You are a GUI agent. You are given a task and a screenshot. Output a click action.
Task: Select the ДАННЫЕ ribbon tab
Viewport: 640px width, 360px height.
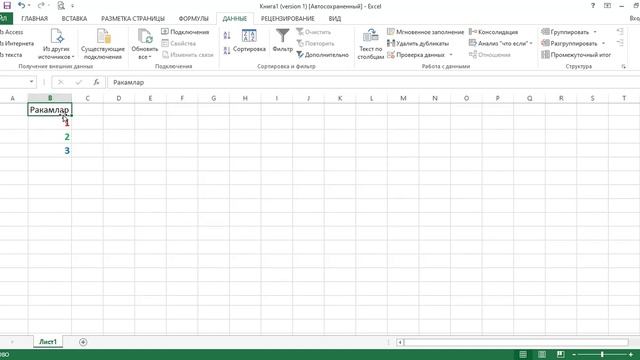coord(235,19)
